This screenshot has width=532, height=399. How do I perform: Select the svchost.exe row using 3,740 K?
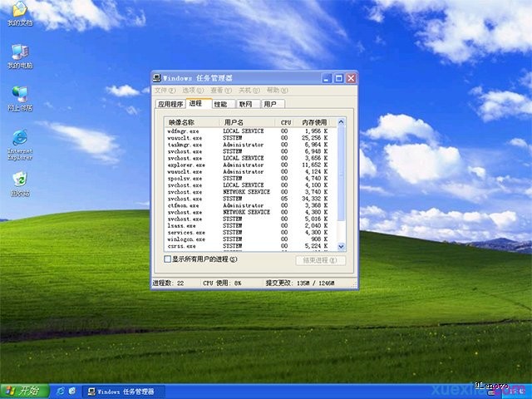(x=250, y=192)
